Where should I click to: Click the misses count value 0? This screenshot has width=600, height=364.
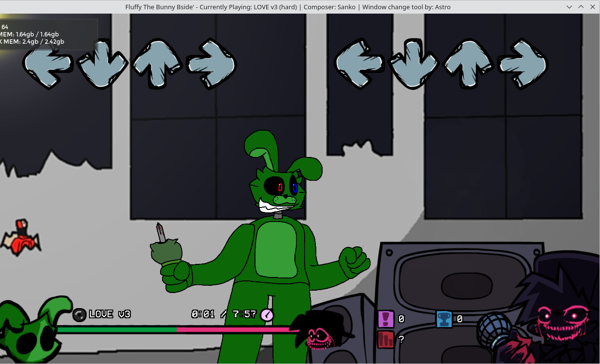(401, 319)
